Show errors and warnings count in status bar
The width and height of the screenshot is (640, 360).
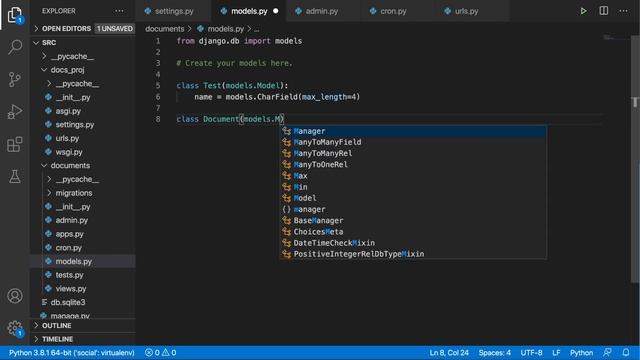(x=160, y=352)
